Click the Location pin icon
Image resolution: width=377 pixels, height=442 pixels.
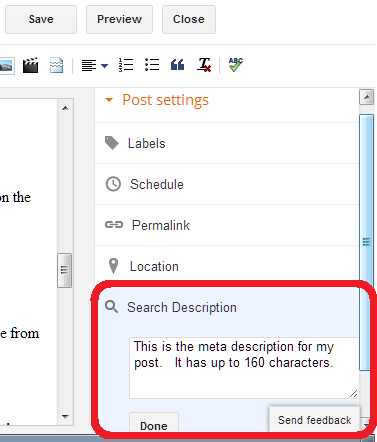pos(114,266)
